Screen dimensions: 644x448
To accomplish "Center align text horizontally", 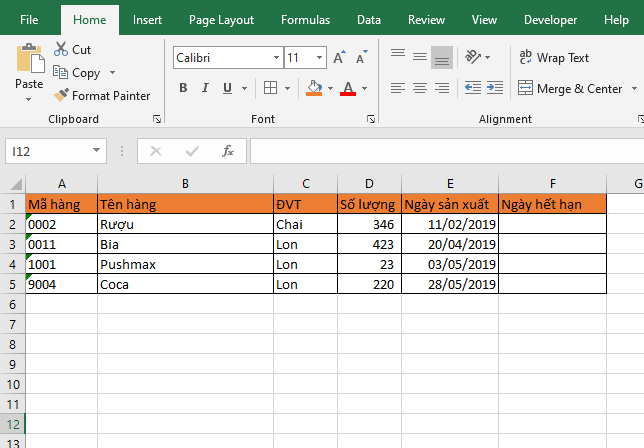I will 419,88.
